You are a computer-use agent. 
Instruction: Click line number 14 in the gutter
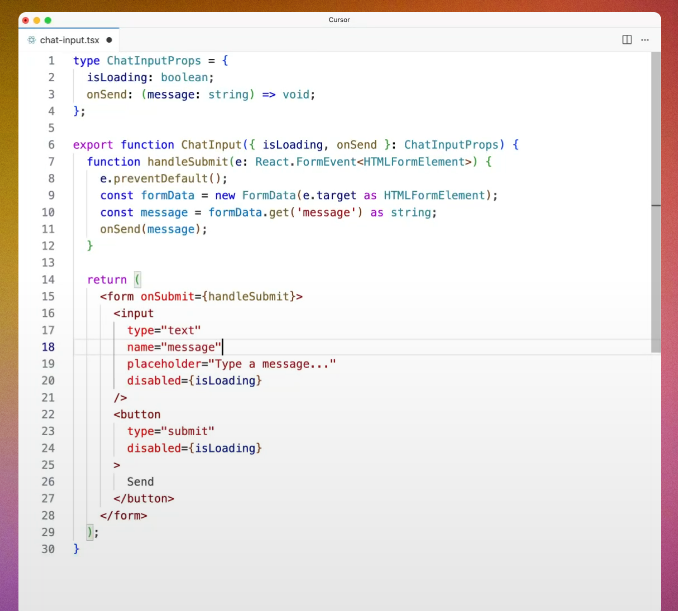[x=48, y=280]
